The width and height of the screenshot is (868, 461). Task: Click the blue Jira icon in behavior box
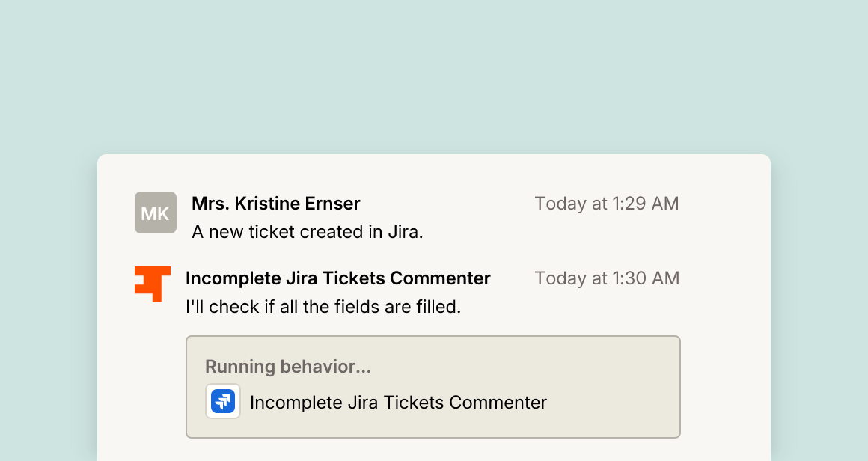(x=223, y=401)
